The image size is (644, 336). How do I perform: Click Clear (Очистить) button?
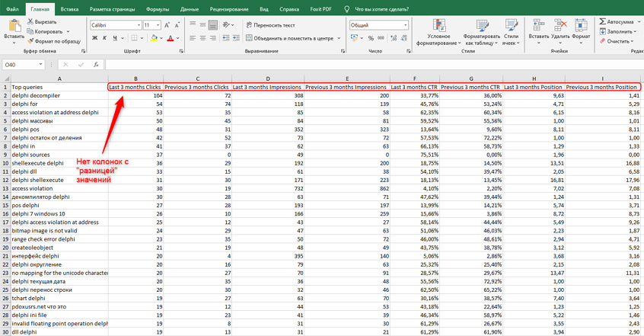[617, 41]
